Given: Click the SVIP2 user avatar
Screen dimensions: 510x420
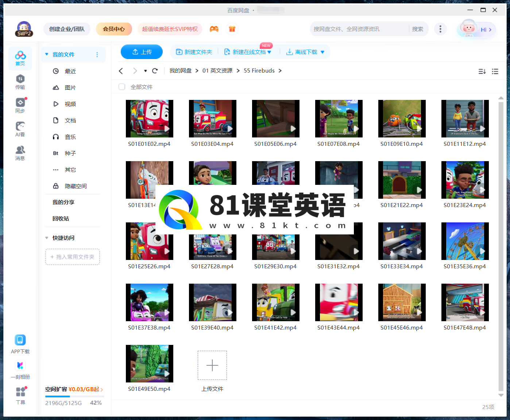Looking at the screenshot, I should (24, 29).
